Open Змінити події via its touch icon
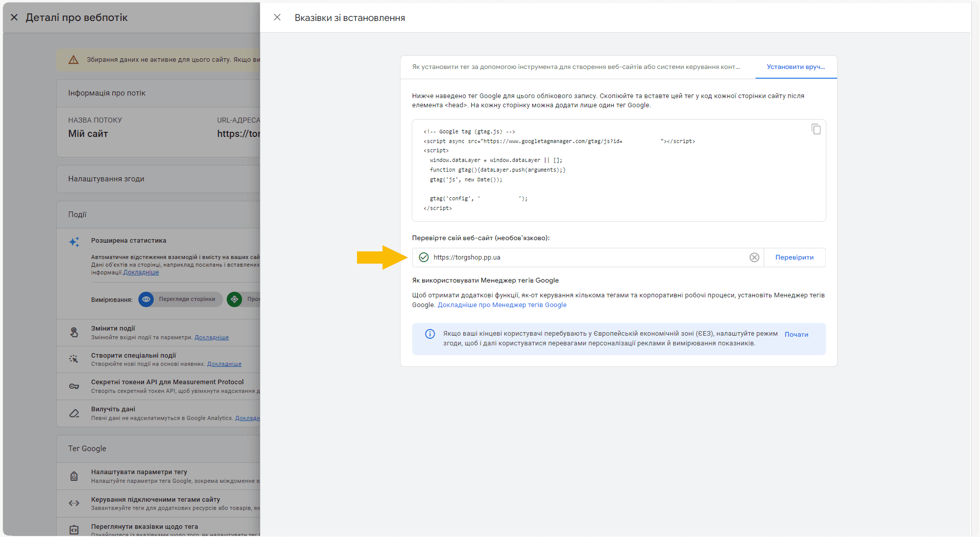This screenshot has height=537, width=980. point(74,333)
